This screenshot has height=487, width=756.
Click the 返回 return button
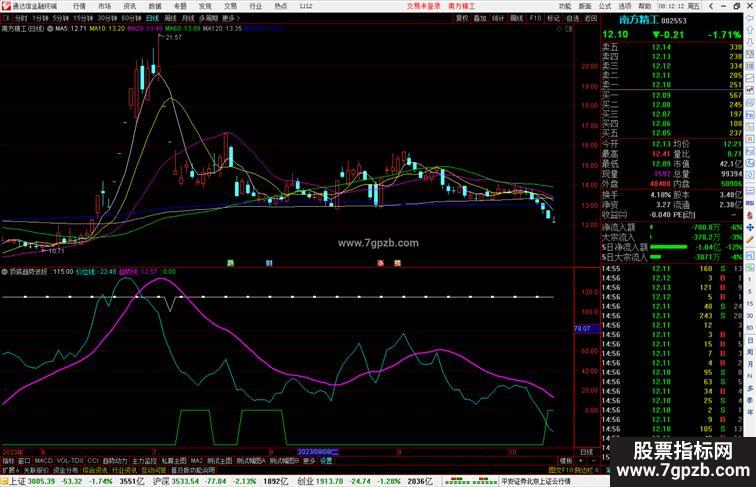591,18
